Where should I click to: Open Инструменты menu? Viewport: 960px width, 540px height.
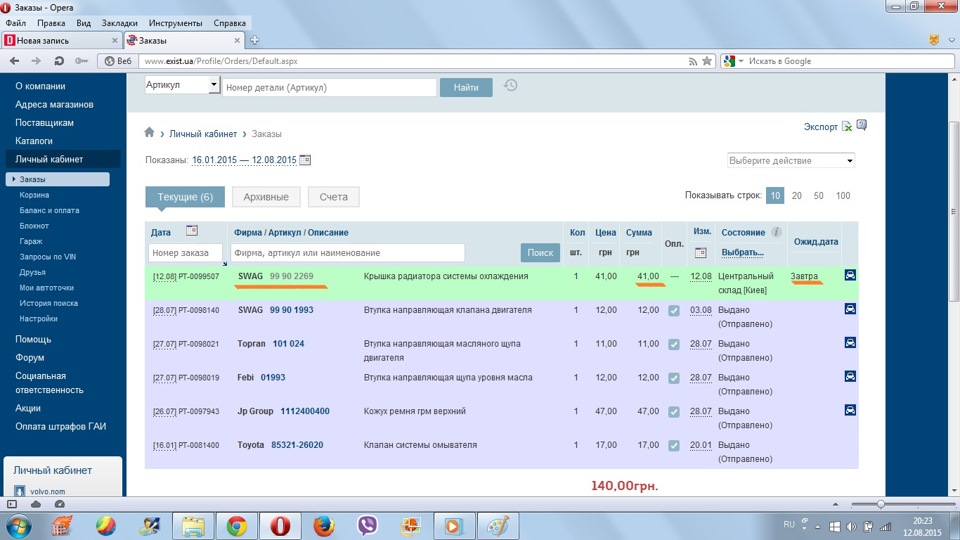point(175,23)
